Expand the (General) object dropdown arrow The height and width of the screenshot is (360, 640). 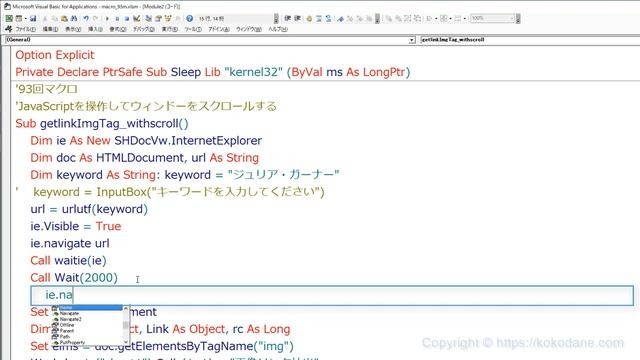click(412, 40)
